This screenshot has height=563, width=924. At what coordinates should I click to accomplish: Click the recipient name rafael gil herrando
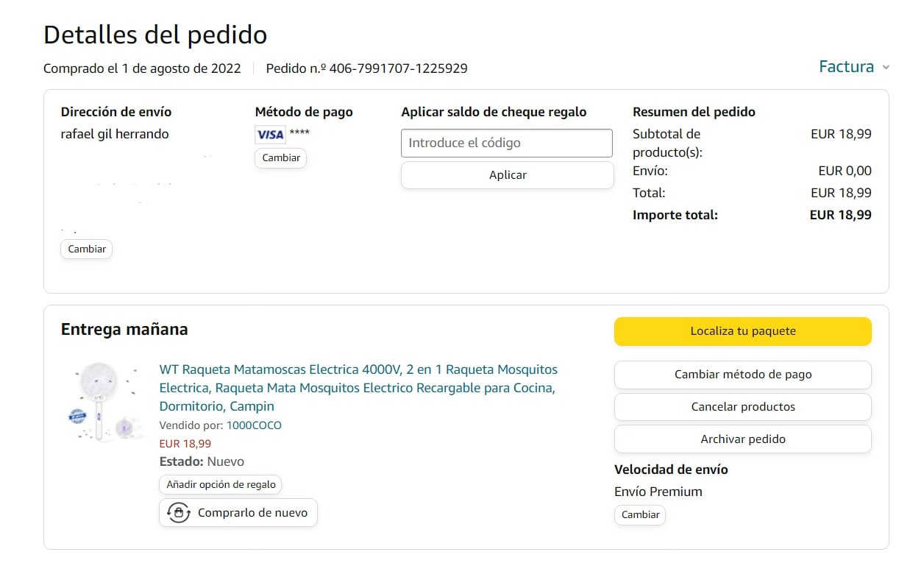115,134
